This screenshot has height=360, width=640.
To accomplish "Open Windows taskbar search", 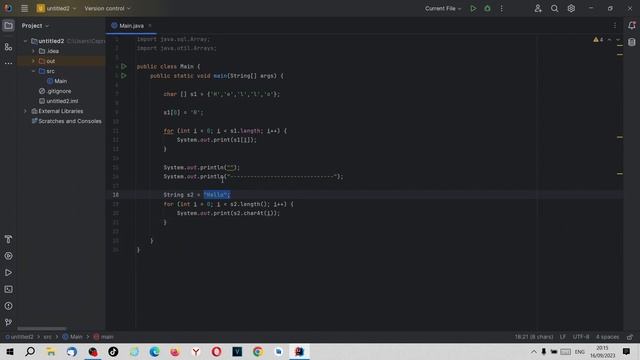I will (x=30, y=351).
